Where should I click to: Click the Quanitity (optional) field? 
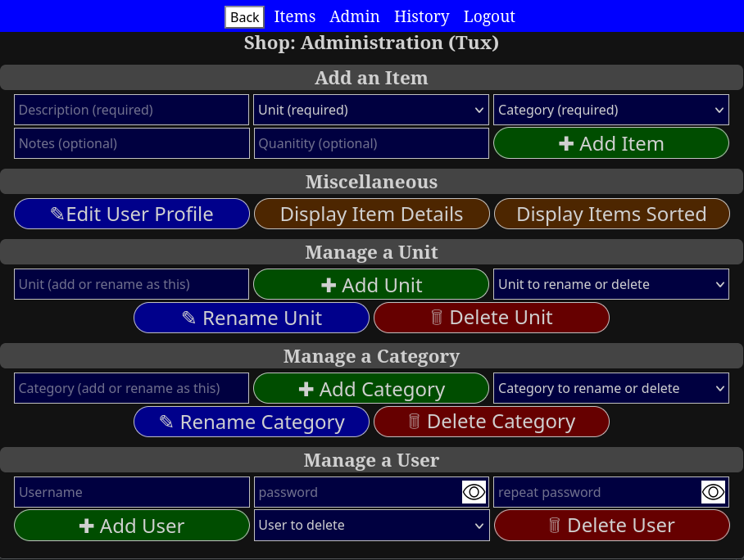[x=371, y=143]
